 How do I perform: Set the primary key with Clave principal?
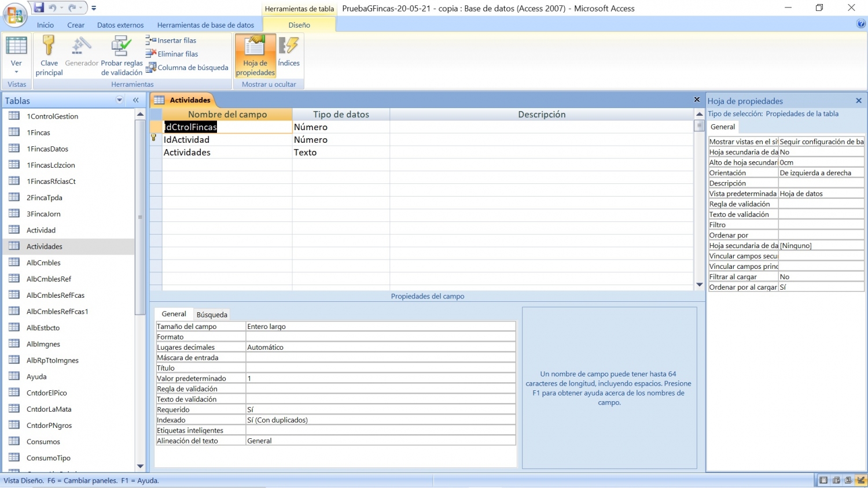[49, 56]
